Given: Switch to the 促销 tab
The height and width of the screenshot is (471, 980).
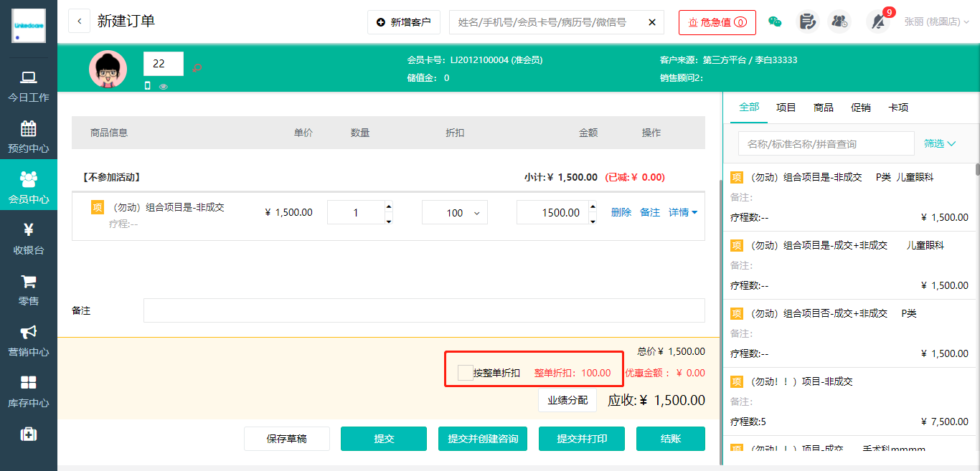Looking at the screenshot, I should click(x=861, y=108).
